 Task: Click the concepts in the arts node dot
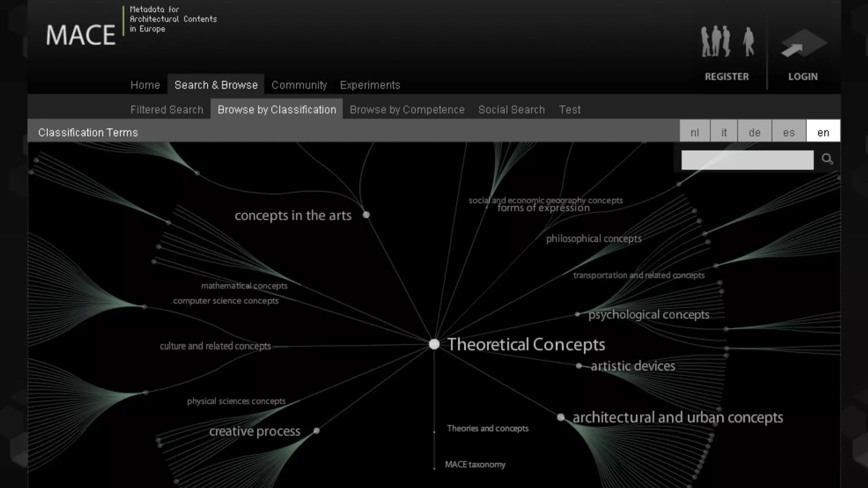click(366, 215)
